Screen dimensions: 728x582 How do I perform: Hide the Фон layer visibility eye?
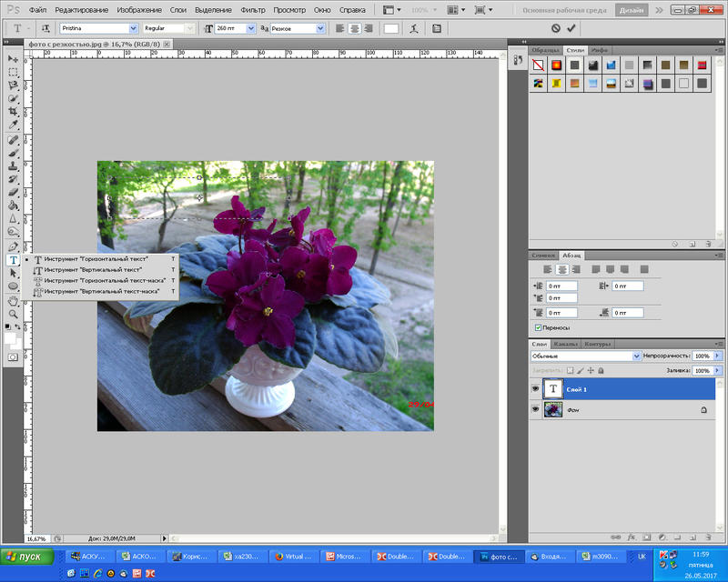[x=535, y=410]
